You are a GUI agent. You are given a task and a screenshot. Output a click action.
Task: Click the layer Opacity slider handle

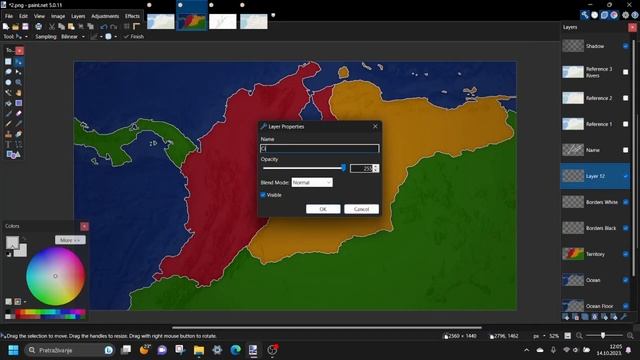click(x=343, y=168)
